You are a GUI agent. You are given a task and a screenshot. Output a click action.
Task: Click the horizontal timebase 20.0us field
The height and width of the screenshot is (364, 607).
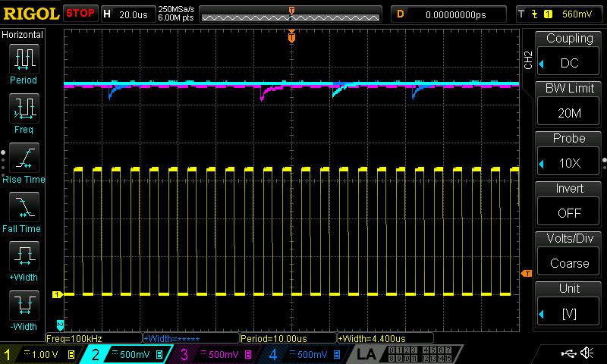click(134, 14)
